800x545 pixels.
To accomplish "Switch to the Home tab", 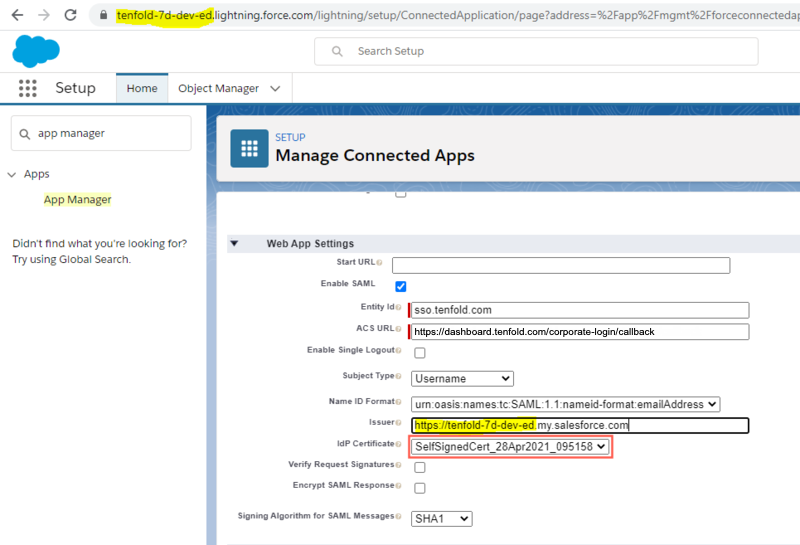I will click(x=142, y=88).
